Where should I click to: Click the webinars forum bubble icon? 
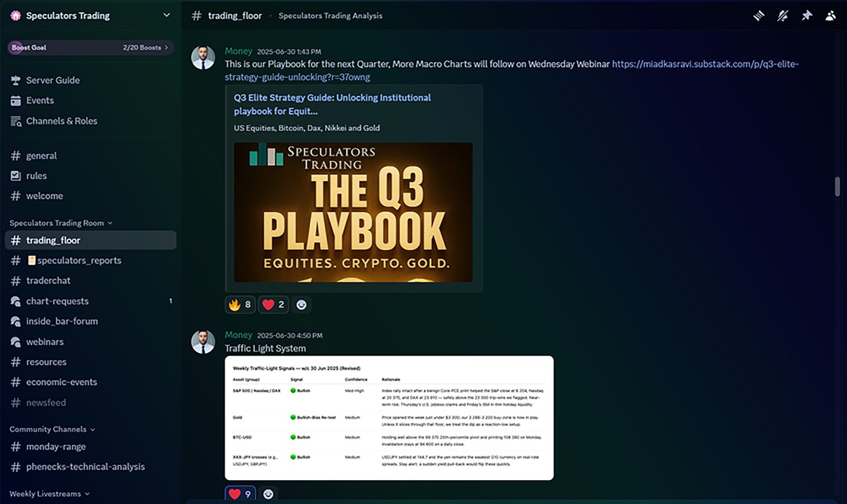click(x=16, y=342)
